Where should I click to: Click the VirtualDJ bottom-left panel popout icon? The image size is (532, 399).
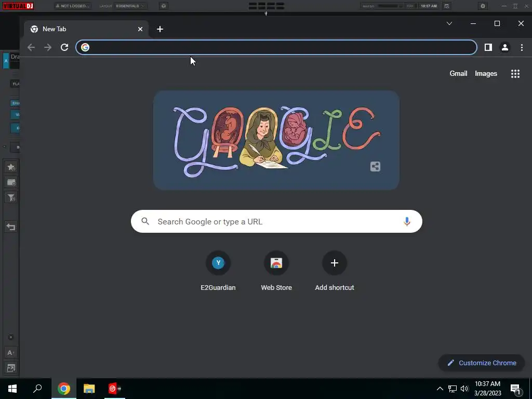click(x=11, y=368)
